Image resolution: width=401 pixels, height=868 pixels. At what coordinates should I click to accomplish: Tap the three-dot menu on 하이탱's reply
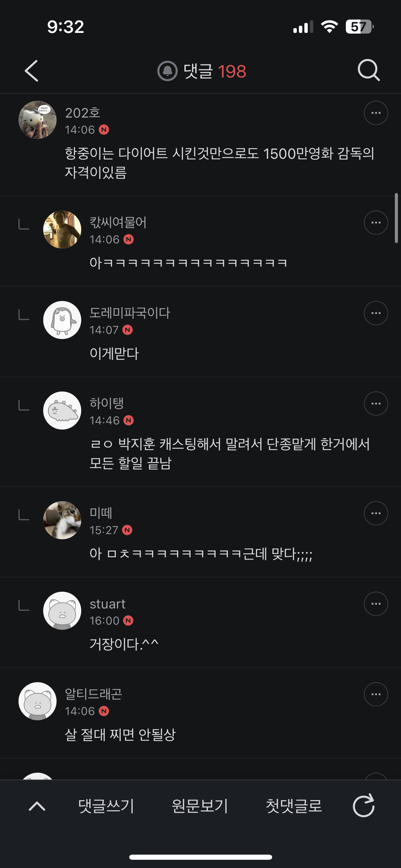[x=376, y=404]
